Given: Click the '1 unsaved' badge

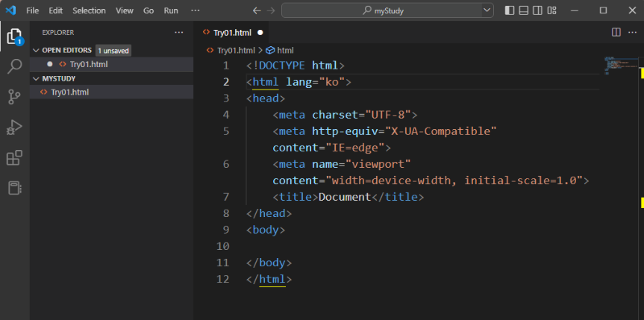Looking at the screenshot, I should (x=113, y=51).
